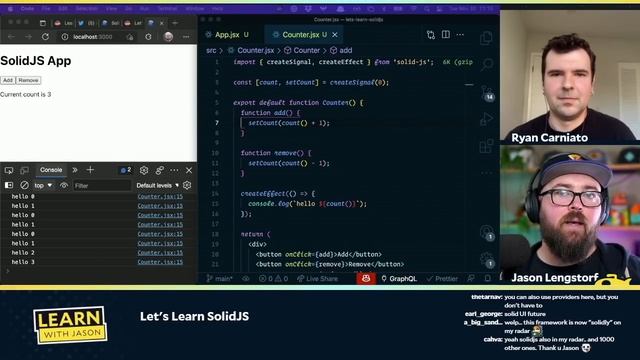Select the Console tab in DevTools

[x=51, y=170]
